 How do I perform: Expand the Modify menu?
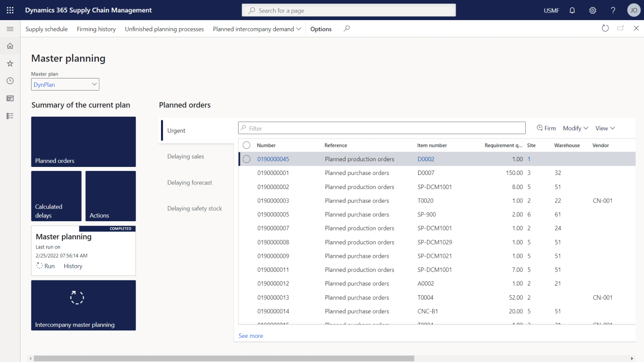point(575,128)
